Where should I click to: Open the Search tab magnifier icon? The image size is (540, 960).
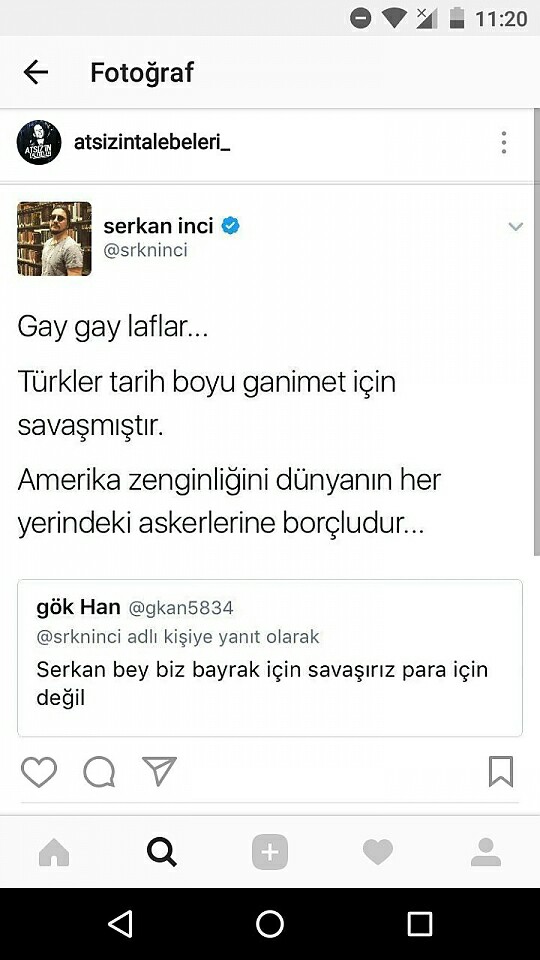162,852
